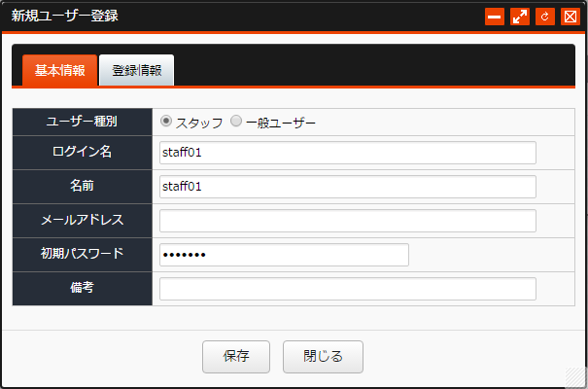Click the 名前 label cell

pyautogui.click(x=82, y=187)
